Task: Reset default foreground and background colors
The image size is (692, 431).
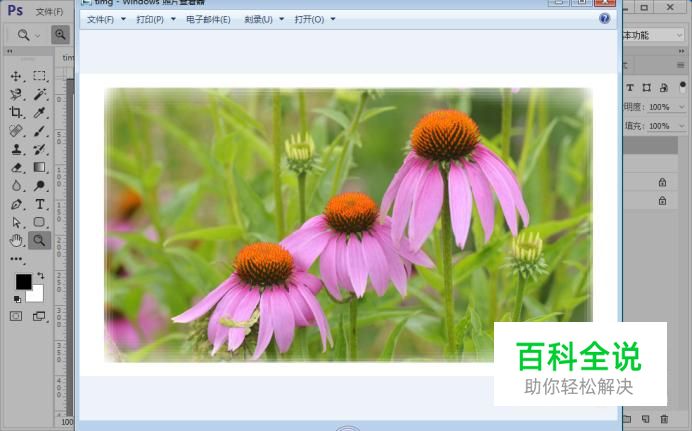Action: (17, 300)
